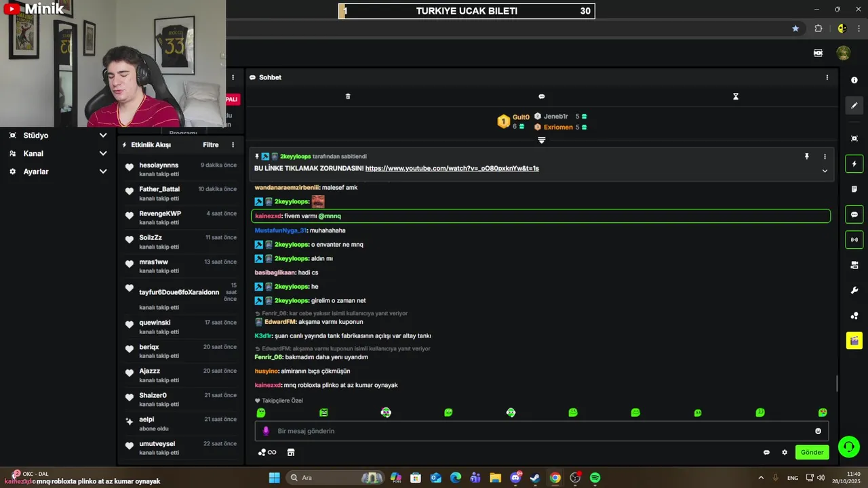Select SoilzZz follow event
The image size is (868, 488).
click(180, 241)
